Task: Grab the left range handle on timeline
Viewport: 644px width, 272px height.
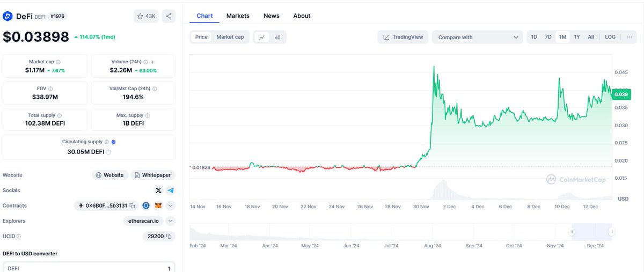Action: click(x=572, y=232)
